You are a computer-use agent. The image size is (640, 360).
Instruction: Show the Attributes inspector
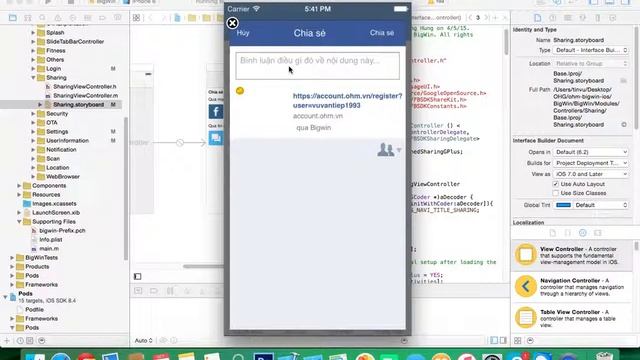[x=583, y=18]
